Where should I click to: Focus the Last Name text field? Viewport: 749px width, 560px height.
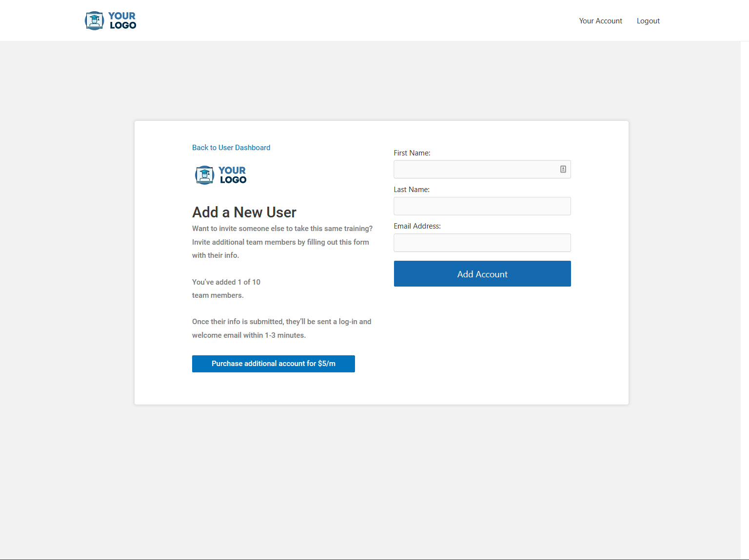(482, 206)
